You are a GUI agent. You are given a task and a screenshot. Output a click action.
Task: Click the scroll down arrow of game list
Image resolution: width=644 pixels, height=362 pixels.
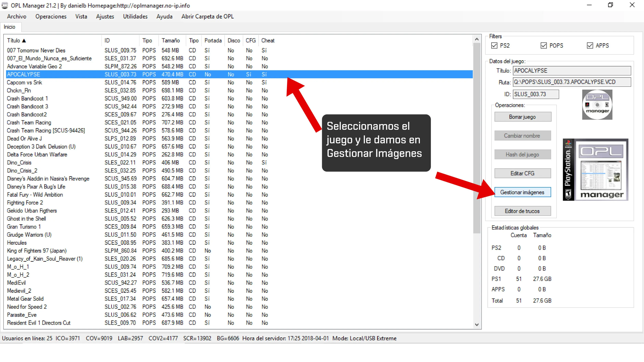pyautogui.click(x=477, y=325)
